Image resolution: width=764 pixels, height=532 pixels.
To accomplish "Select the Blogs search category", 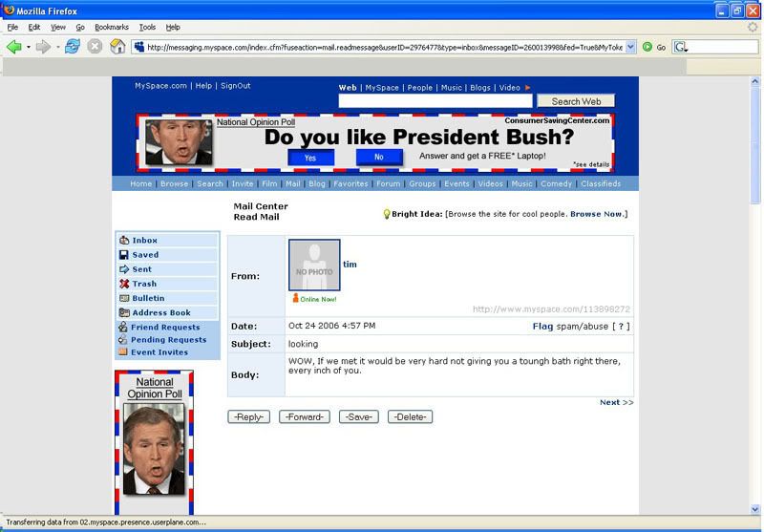I will click(x=480, y=88).
